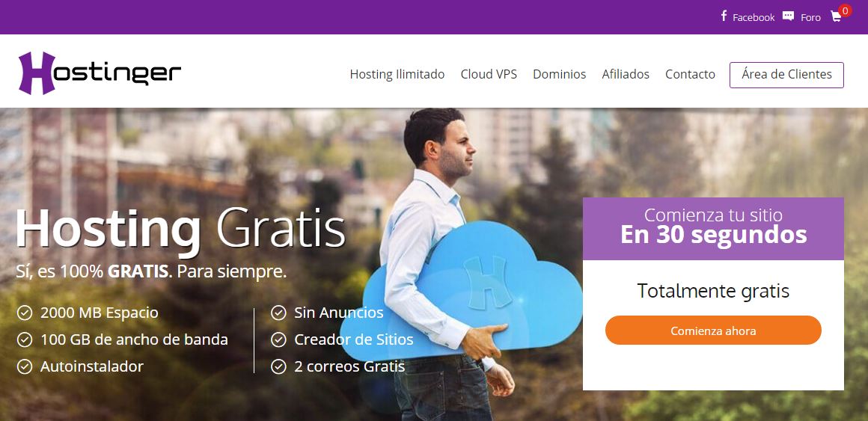This screenshot has width=868, height=421.
Task: Select the Contacto menu item
Action: coord(691,74)
